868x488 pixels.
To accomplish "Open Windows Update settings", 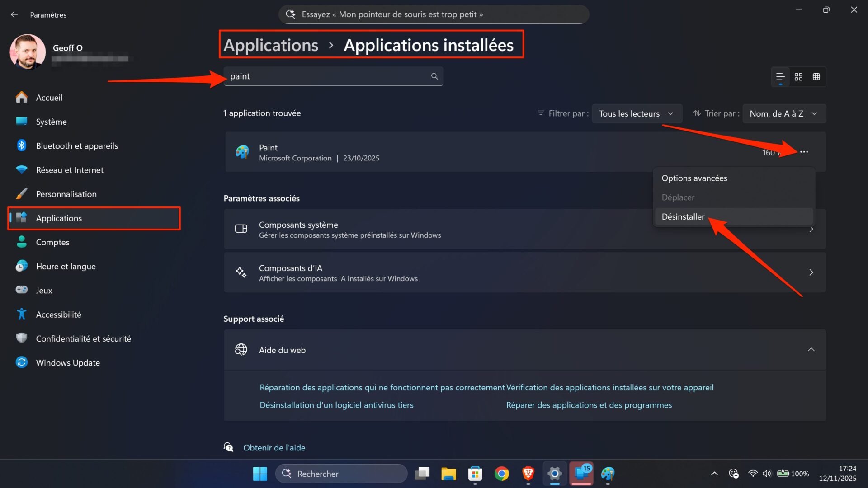I will 67,362.
